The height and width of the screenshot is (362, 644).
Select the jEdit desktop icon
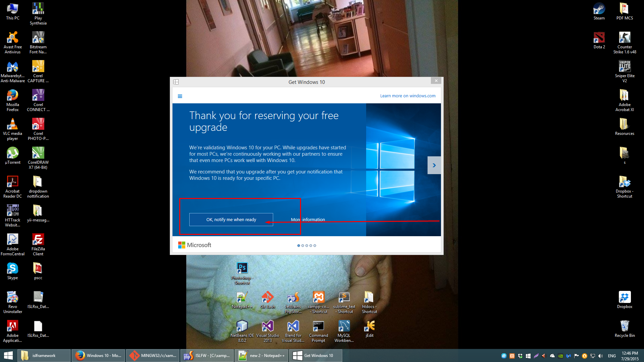[x=369, y=329]
